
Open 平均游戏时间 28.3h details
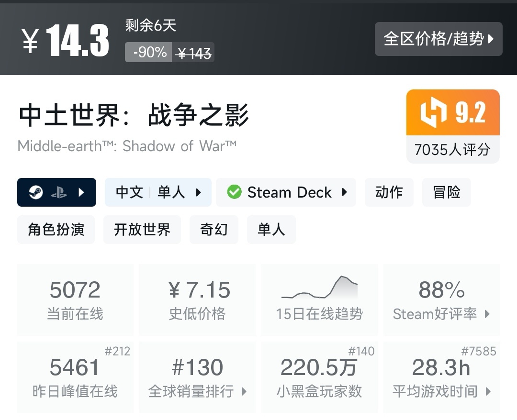(x=441, y=377)
